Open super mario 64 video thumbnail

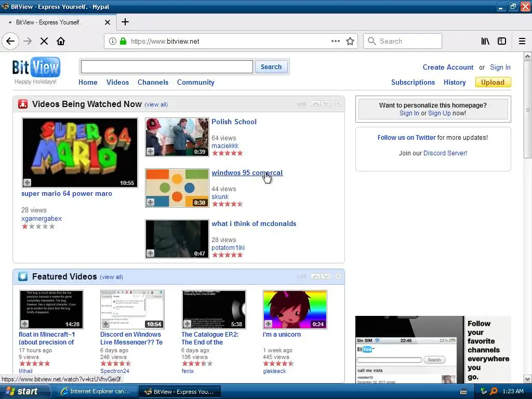80,152
